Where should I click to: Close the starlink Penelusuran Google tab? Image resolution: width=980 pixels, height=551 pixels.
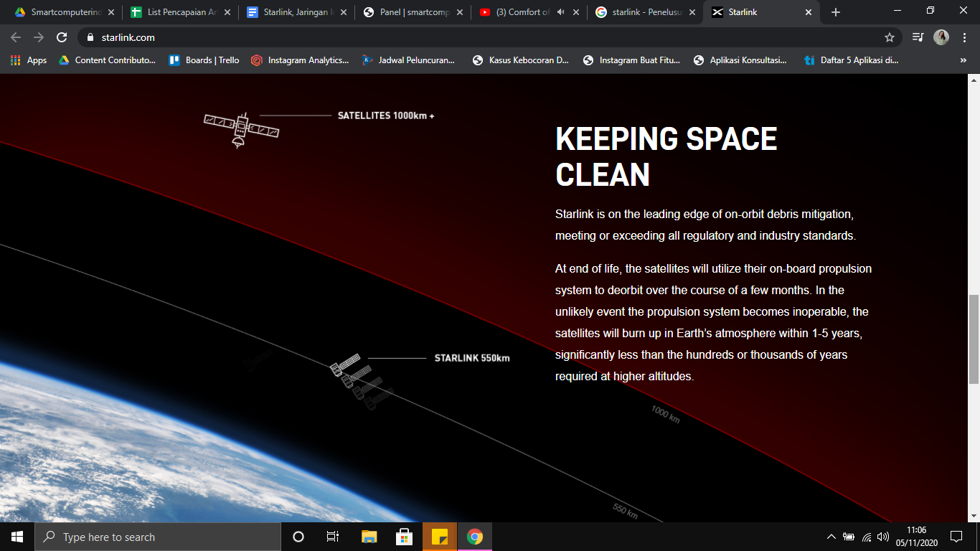691,12
